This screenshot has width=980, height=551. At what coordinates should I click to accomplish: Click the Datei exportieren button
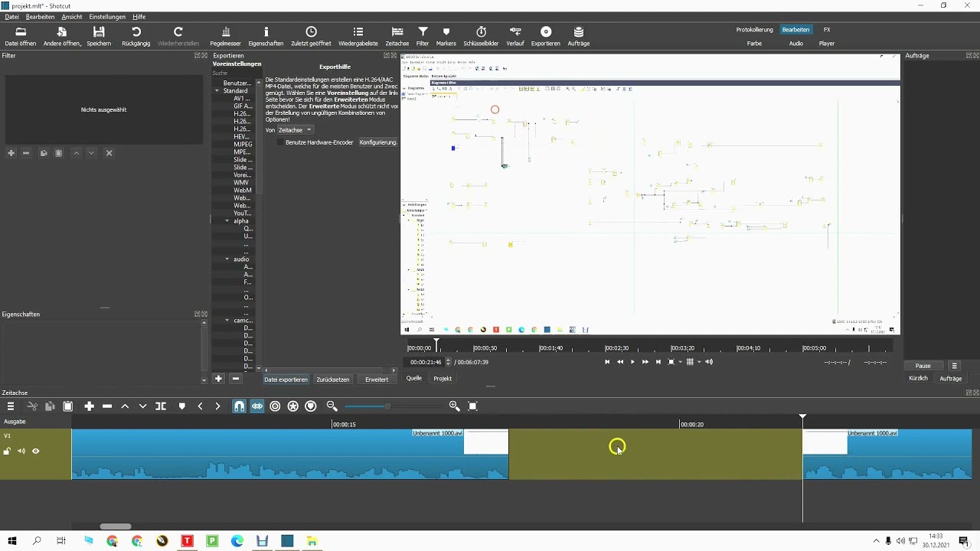click(x=286, y=380)
